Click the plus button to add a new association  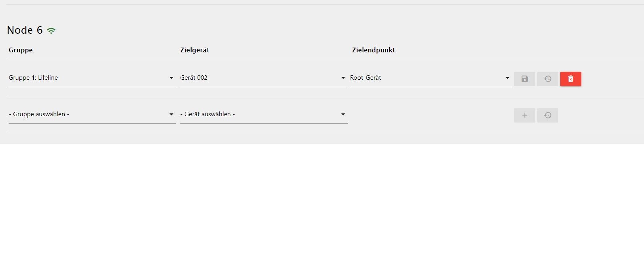tap(525, 115)
